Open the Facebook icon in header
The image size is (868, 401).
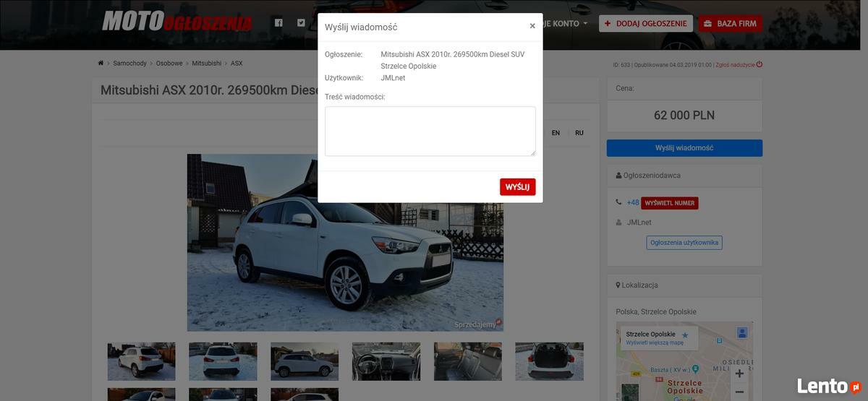click(278, 23)
